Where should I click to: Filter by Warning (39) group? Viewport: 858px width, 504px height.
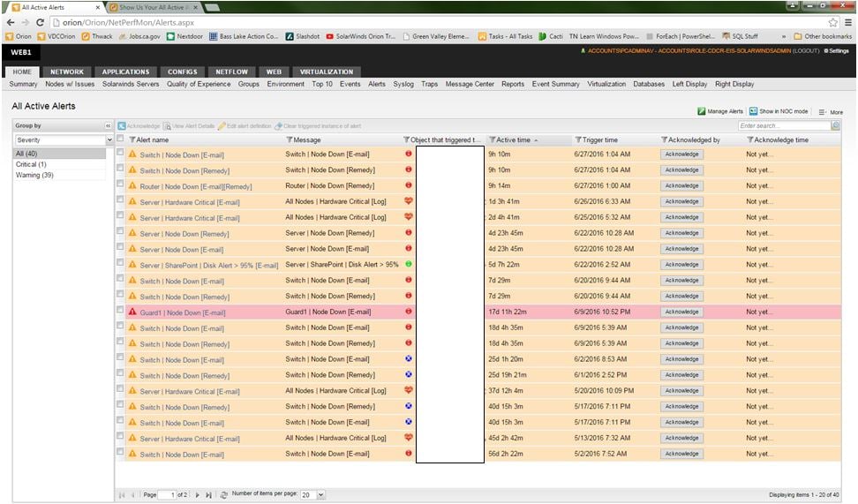pyautogui.click(x=34, y=175)
